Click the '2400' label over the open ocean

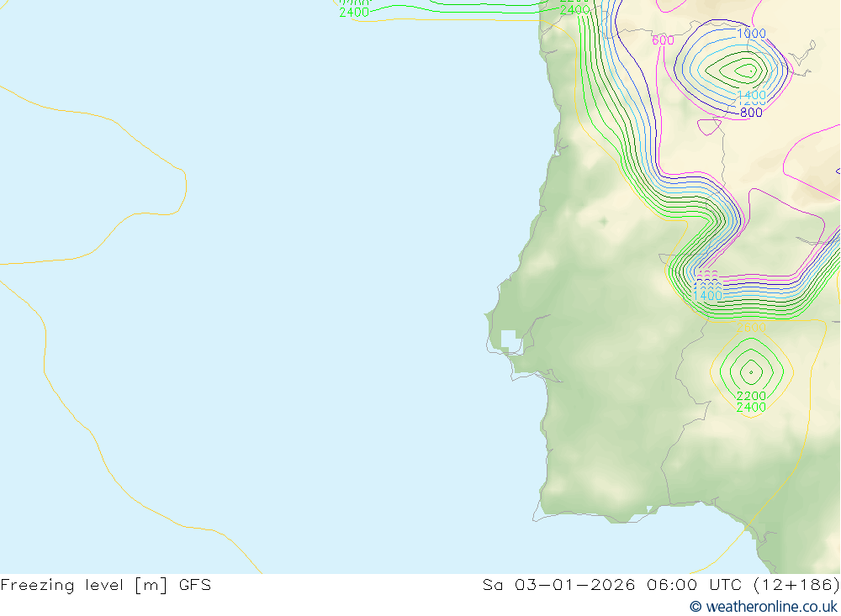(x=354, y=13)
